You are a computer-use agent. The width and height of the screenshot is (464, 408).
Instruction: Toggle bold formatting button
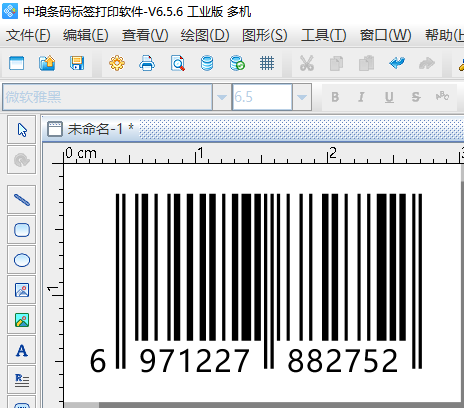(335, 97)
